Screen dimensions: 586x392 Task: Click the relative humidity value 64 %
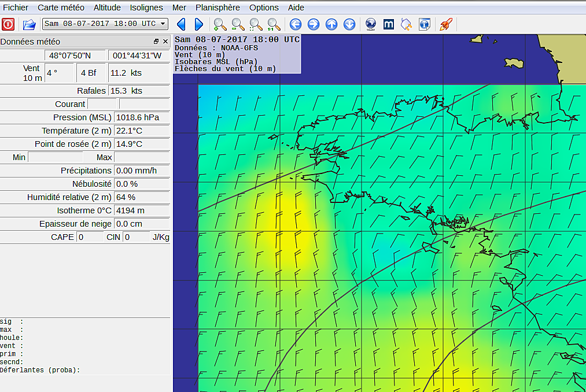[142, 197]
